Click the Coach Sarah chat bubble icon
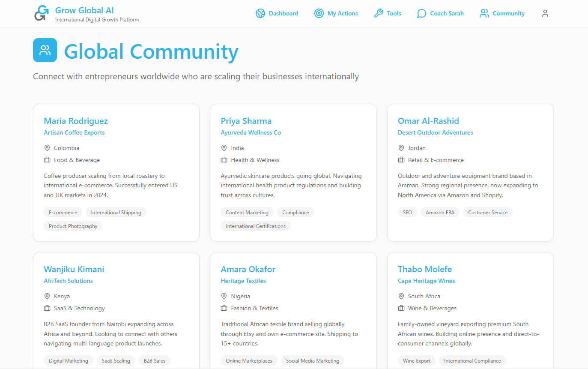The width and height of the screenshot is (588, 369). [x=422, y=13]
